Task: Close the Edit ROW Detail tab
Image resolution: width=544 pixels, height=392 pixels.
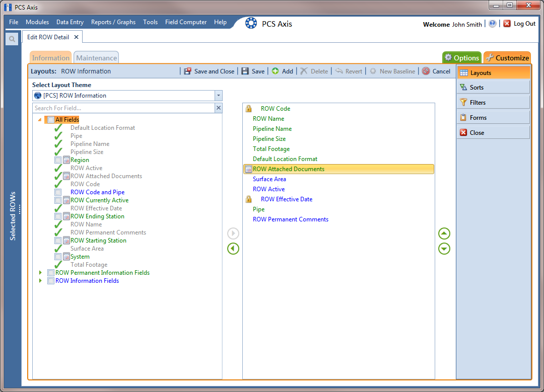Action: [77, 37]
